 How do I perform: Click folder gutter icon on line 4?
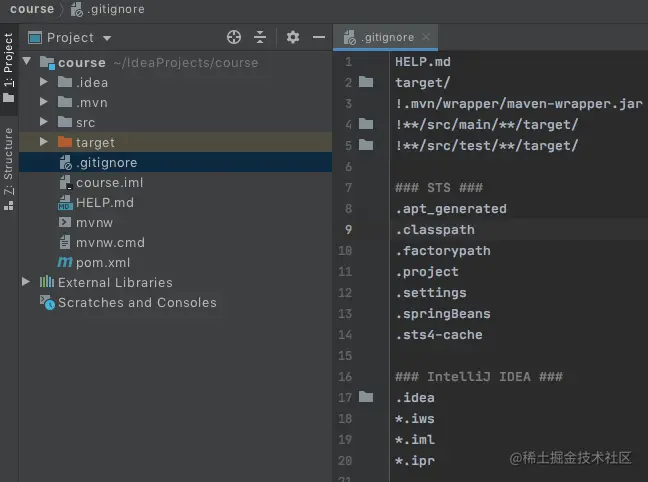coord(366,124)
